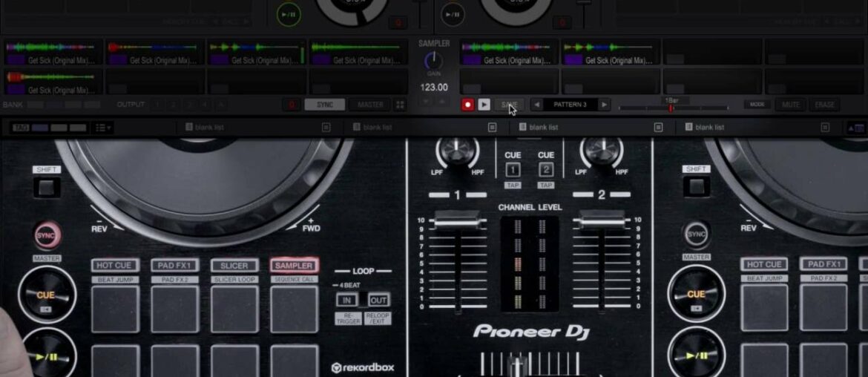Enable headphone CUE 1 button
The height and width of the screenshot is (377, 868).
(513, 169)
